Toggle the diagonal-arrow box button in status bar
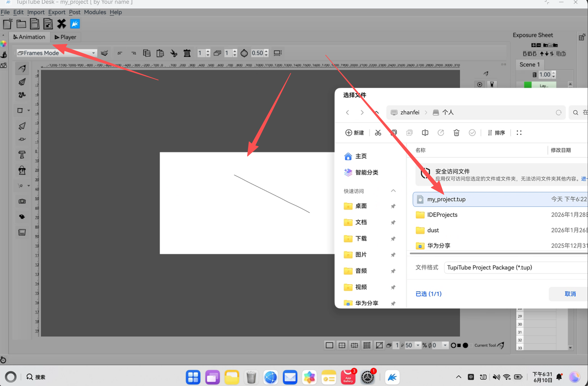 coord(379,345)
